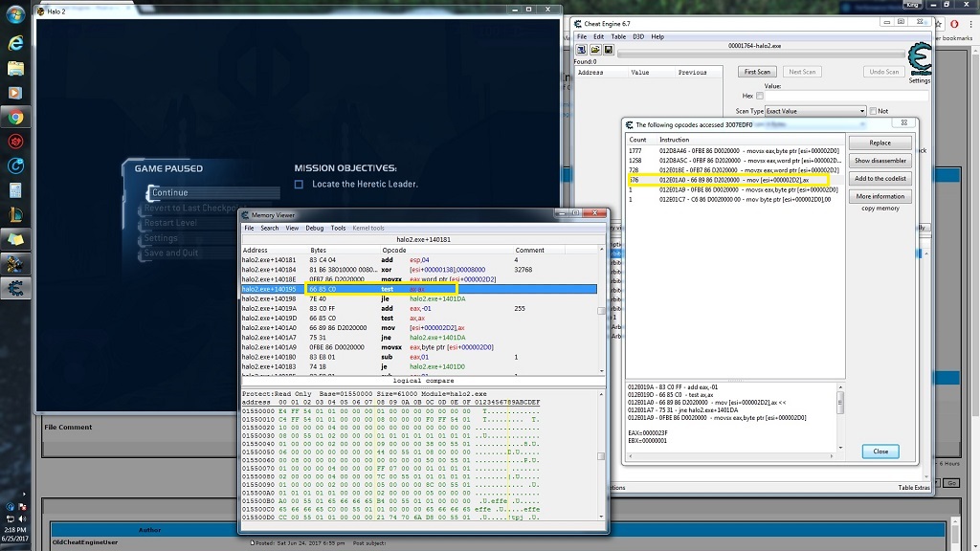
Task: Open D3D menu in Cheat Engine
Action: coord(638,37)
